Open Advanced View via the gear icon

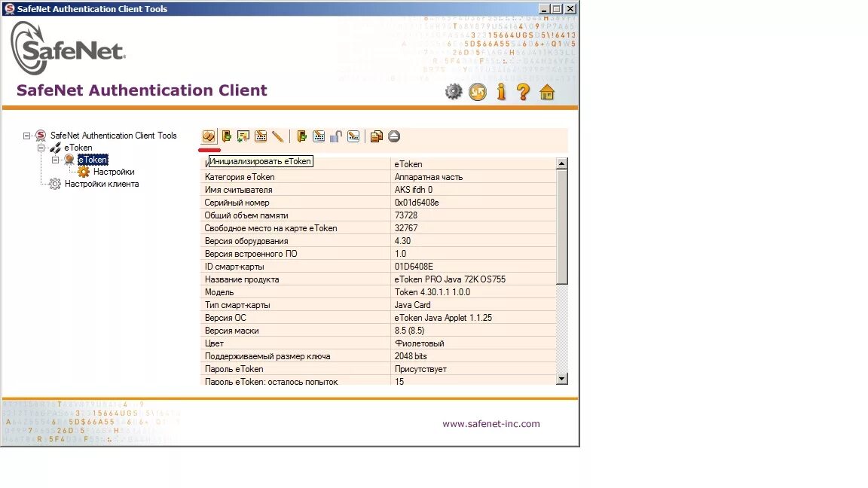[x=454, y=91]
